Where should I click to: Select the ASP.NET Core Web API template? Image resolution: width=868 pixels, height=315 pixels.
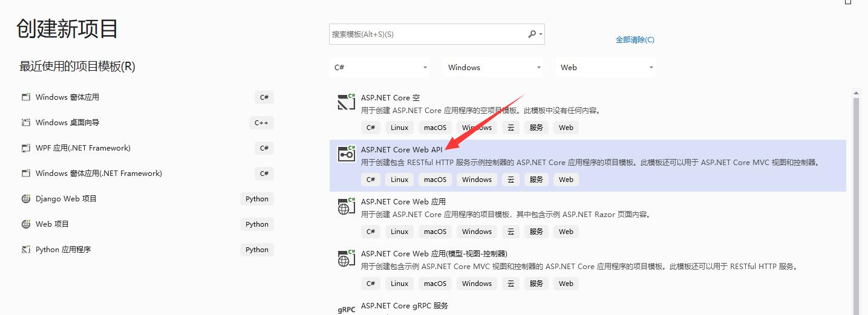[x=587, y=166]
